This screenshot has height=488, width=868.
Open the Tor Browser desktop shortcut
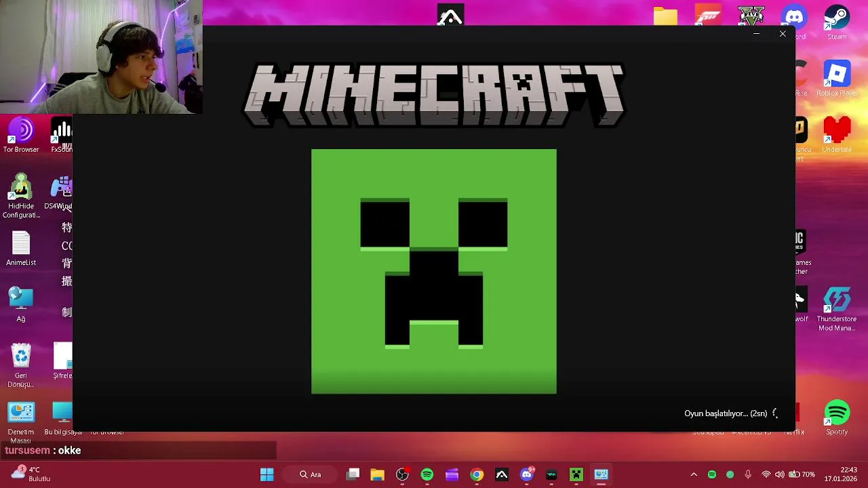21,135
